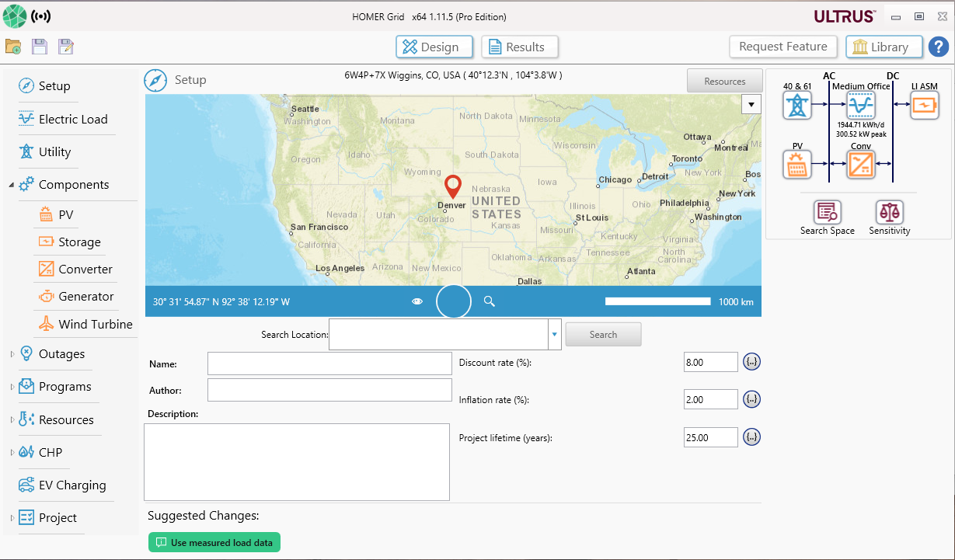The image size is (955, 560).
Task: Click the Description text area
Action: click(297, 461)
